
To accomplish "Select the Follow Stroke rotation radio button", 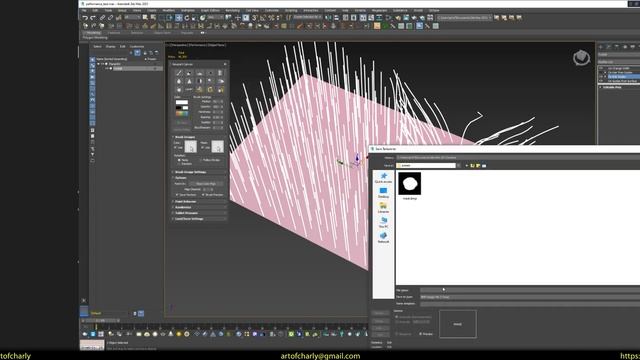I will click(x=202, y=160).
